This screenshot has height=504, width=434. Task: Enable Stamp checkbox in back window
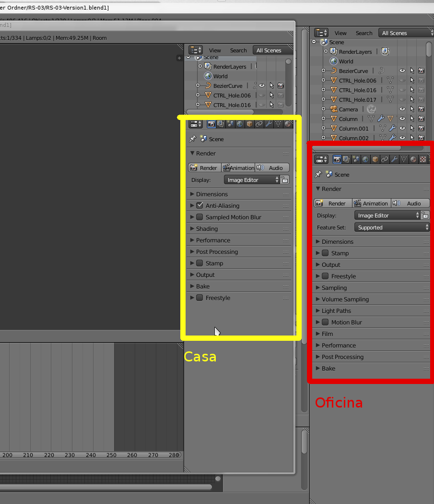tap(325, 253)
